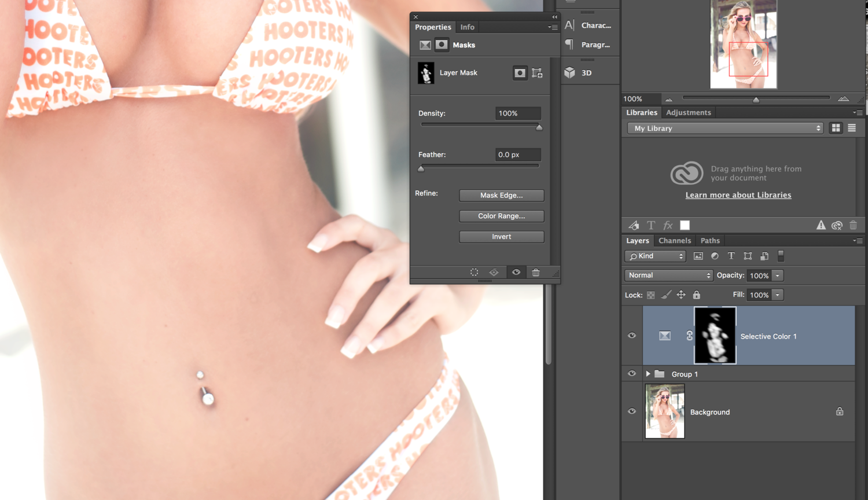The height and width of the screenshot is (500, 868).
Task: Filter layers by adjustment layers
Action: (715, 256)
